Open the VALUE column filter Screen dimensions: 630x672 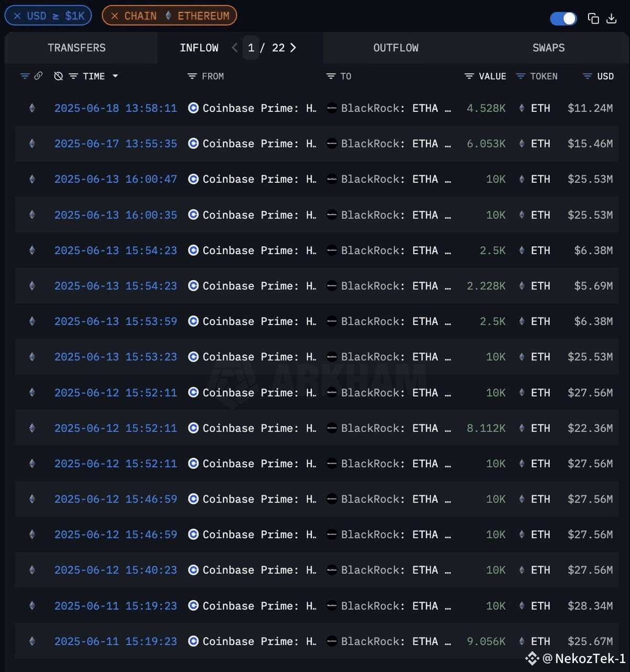(x=469, y=76)
